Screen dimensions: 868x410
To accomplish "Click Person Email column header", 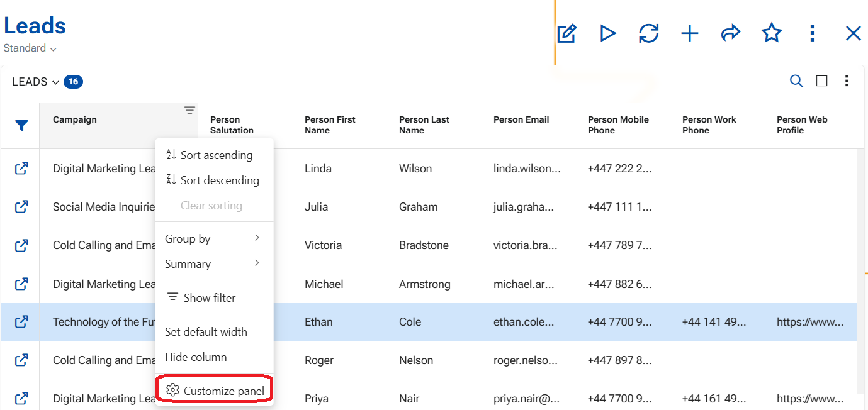I will [x=521, y=120].
